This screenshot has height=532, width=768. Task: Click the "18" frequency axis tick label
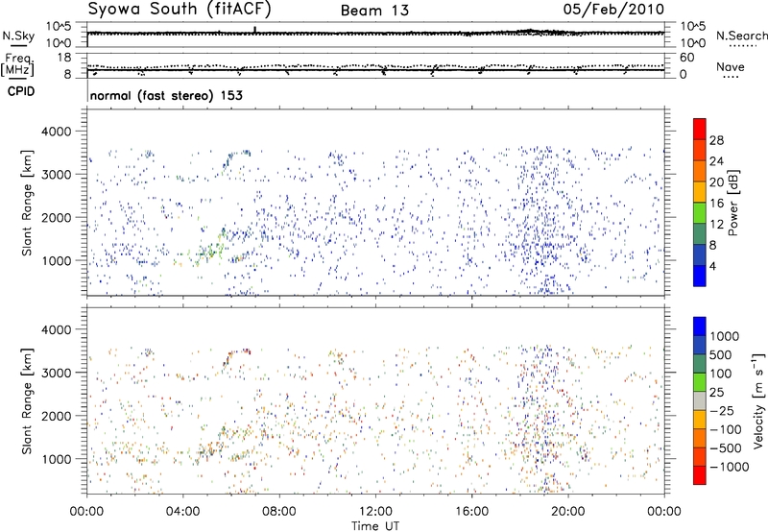point(64,58)
